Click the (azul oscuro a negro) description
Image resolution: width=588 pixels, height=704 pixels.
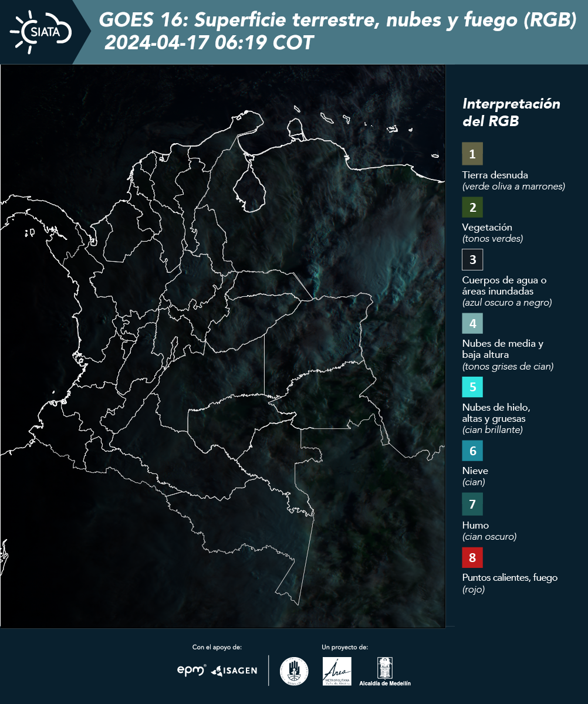click(507, 303)
